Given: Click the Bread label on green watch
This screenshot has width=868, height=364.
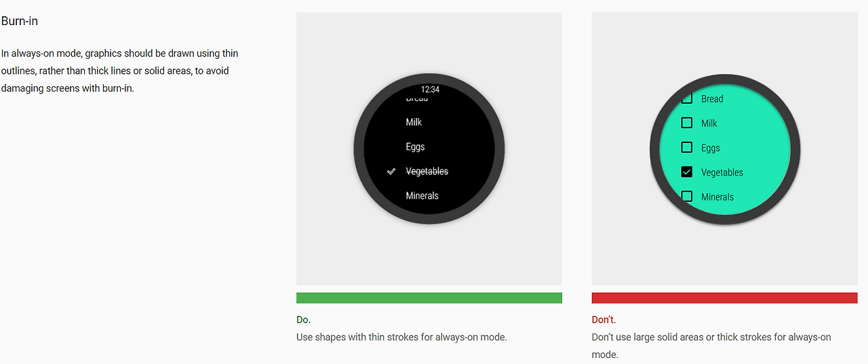Looking at the screenshot, I should pyautogui.click(x=712, y=99).
